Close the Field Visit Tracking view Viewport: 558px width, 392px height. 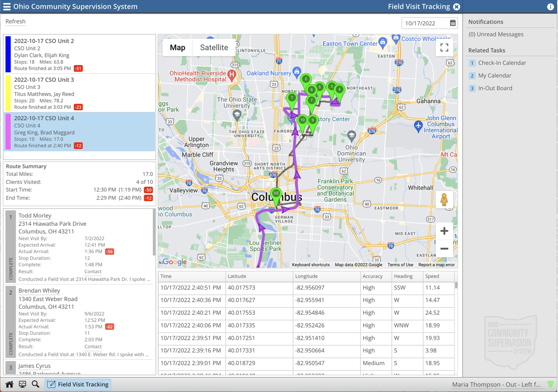[457, 6]
